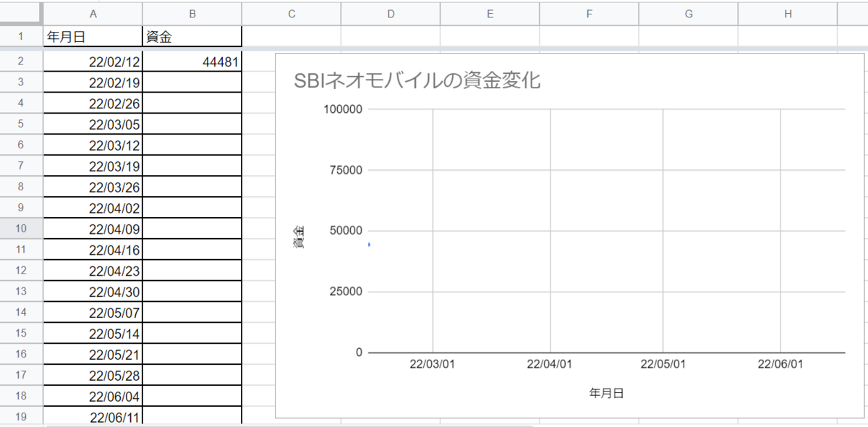Click the 22/04/01 x-axis label
This screenshot has width=868, height=427.
550,365
